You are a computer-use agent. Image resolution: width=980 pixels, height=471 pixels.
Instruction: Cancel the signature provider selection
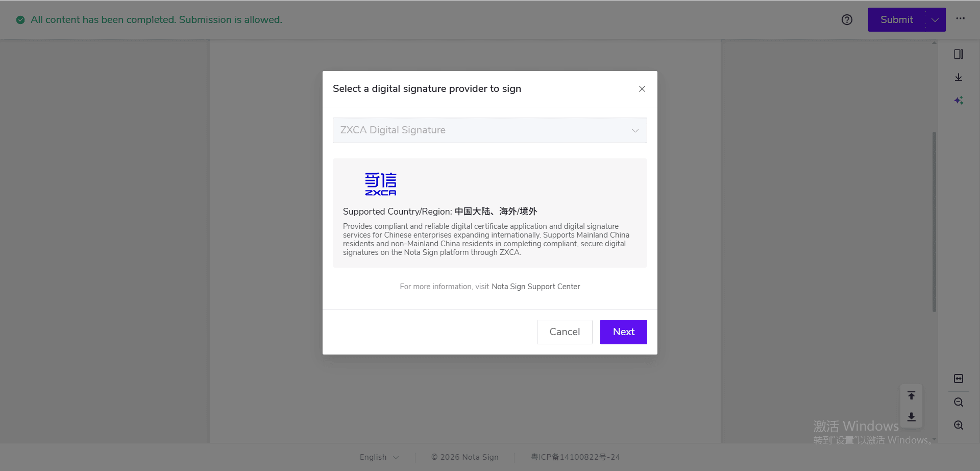coord(565,332)
